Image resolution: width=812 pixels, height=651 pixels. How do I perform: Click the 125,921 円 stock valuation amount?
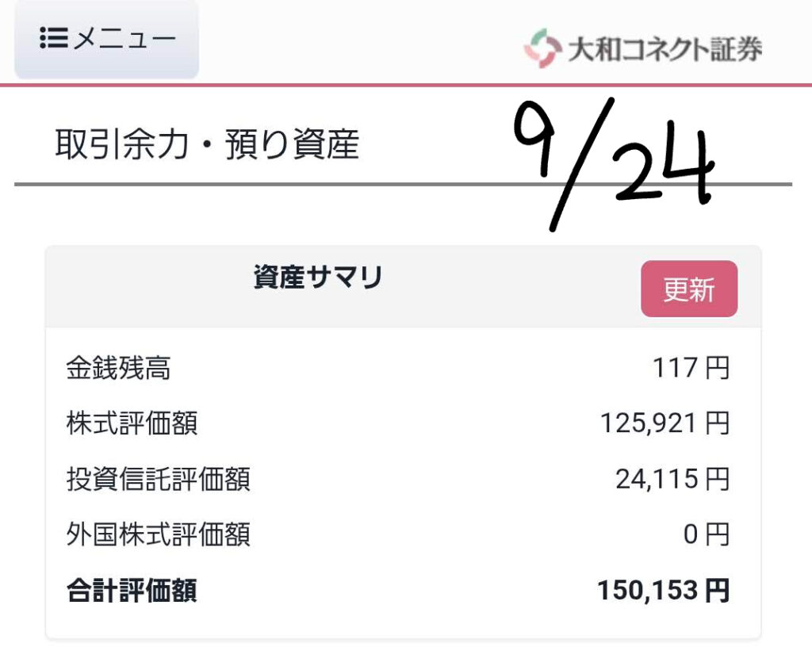tap(665, 423)
